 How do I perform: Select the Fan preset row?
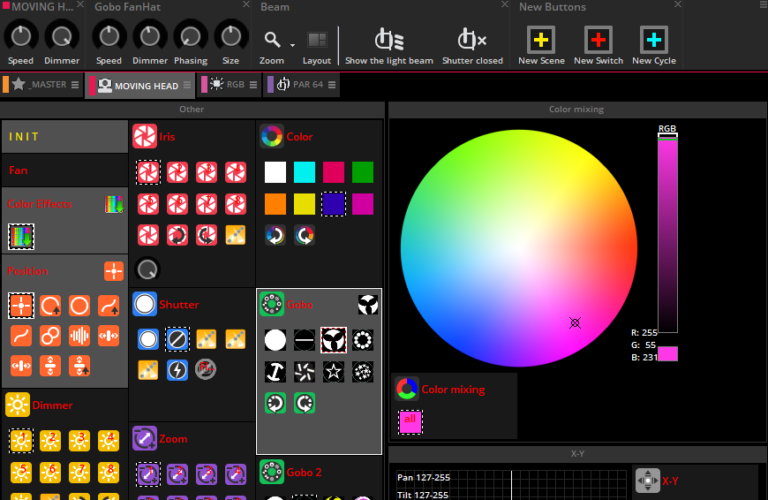click(x=65, y=170)
